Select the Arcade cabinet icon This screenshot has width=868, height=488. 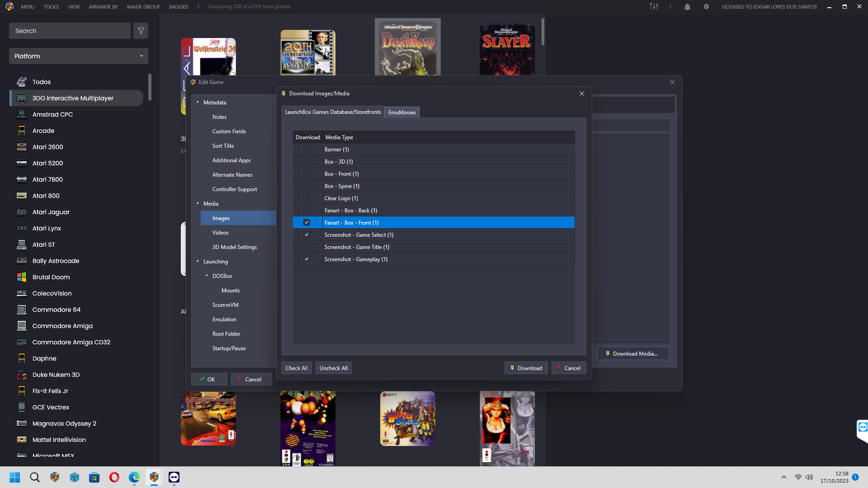tap(22, 131)
